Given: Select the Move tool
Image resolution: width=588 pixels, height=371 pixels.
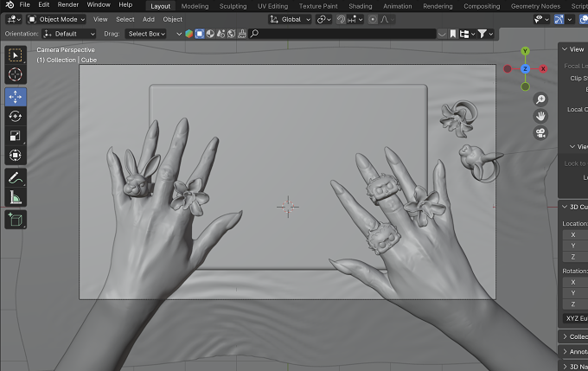Looking at the screenshot, I should click(x=16, y=97).
